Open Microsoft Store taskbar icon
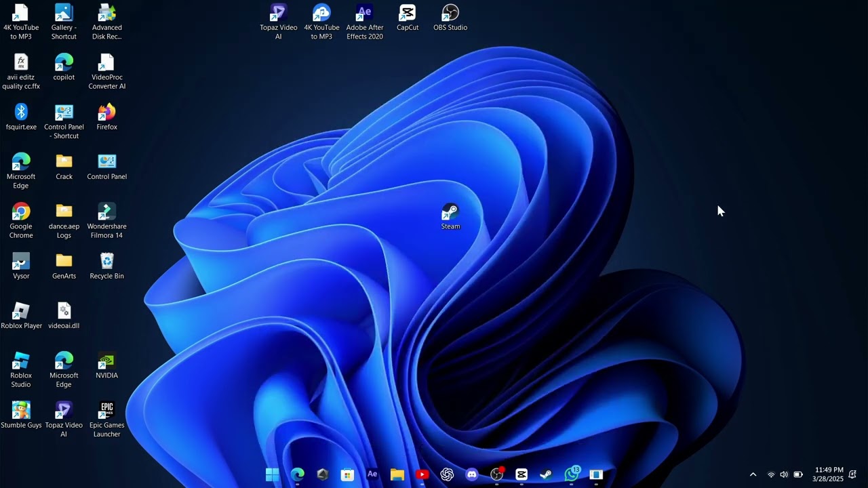Screen dimensions: 868x488 tap(347, 474)
